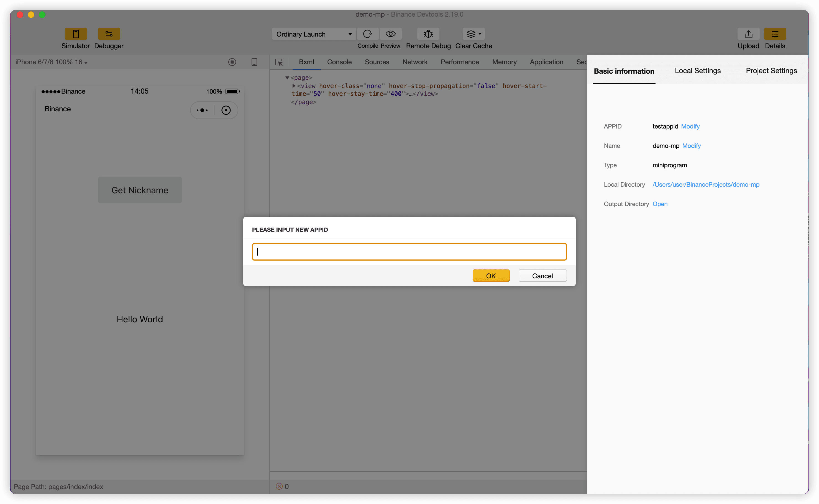Click the Get Nickname button
819x504 pixels.
coord(140,190)
